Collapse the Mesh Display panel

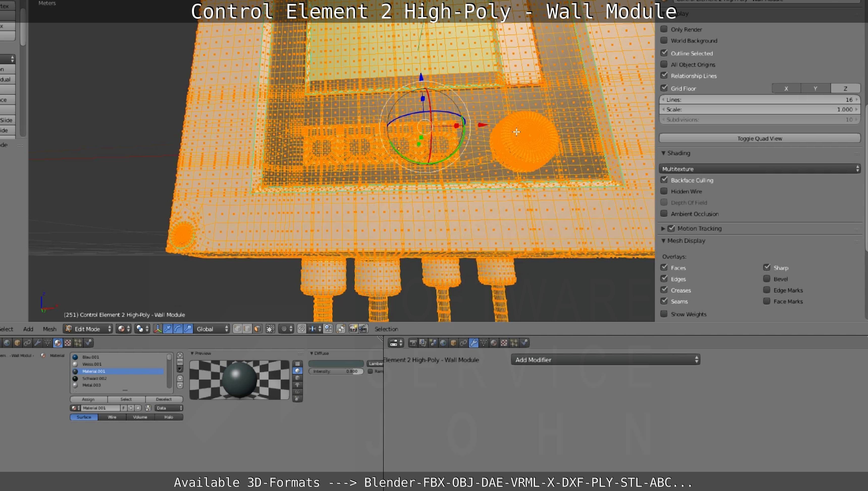(663, 240)
